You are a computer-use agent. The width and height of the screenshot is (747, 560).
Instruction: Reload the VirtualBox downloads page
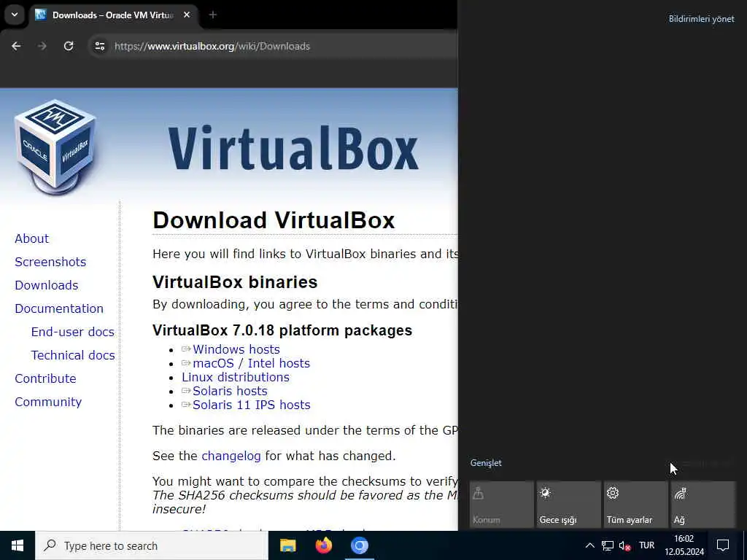coord(69,46)
